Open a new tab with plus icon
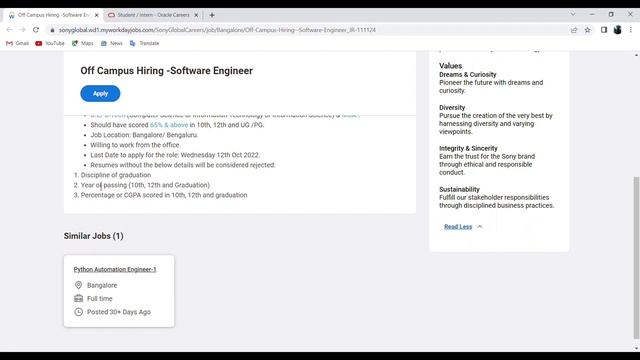Screen dimensions: 640x360 point(212,15)
